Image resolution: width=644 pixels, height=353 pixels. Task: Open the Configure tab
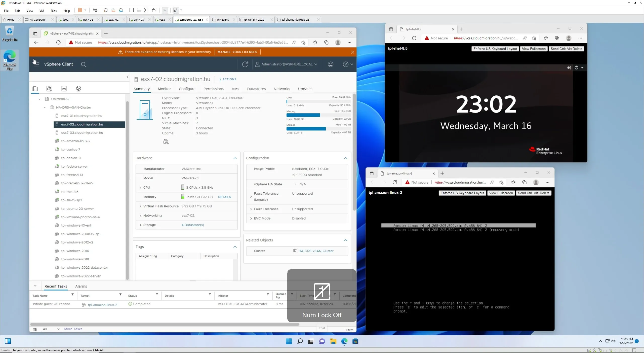pos(187,89)
